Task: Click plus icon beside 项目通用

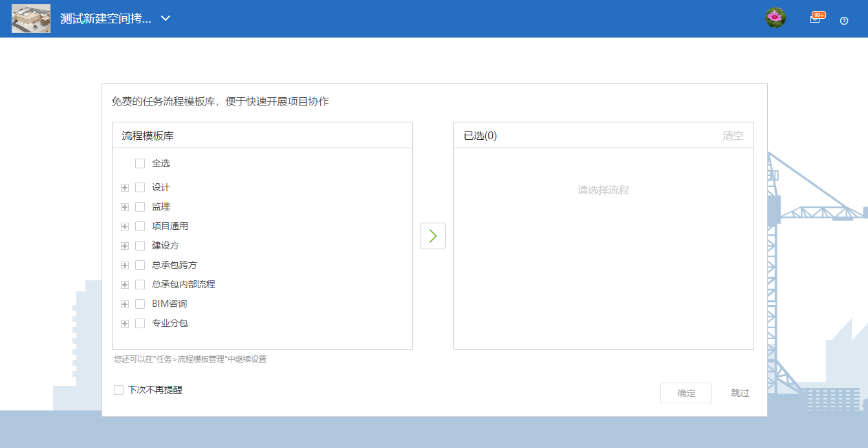Action: [x=125, y=227]
